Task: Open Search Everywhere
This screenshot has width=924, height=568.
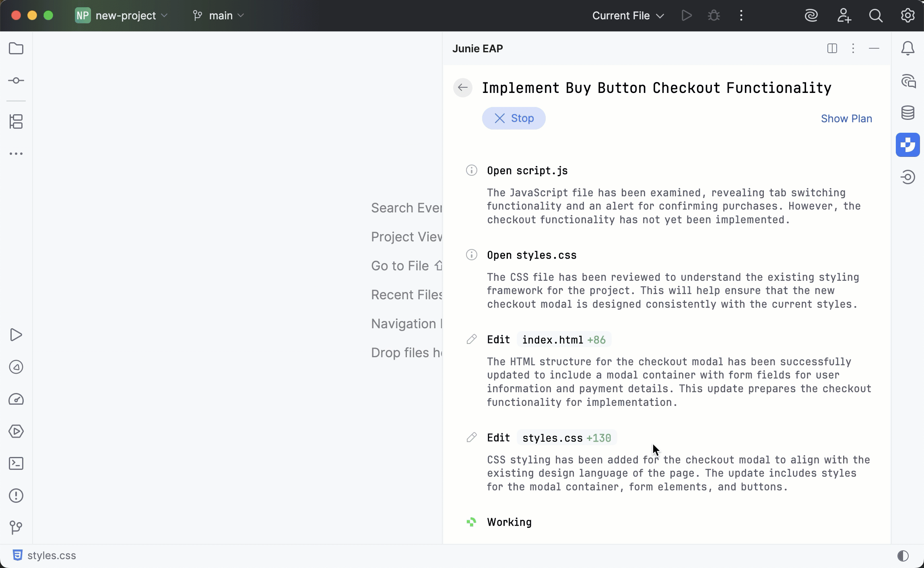Action: click(877, 15)
